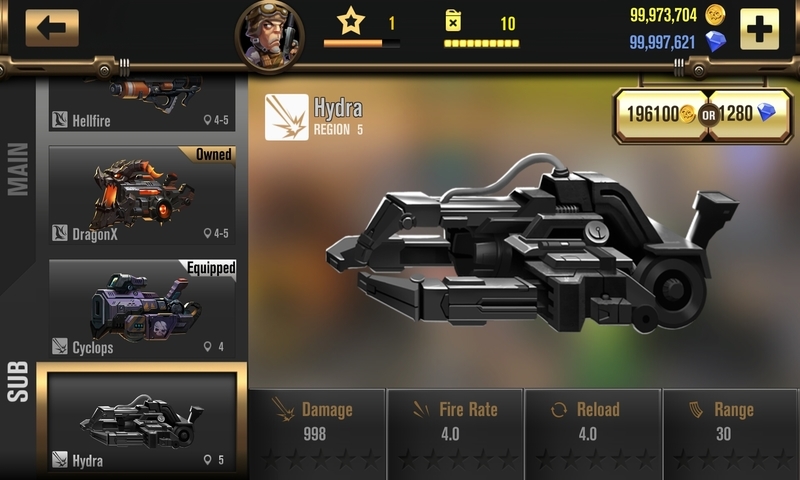Tap the soldier avatar portrait

(x=270, y=37)
